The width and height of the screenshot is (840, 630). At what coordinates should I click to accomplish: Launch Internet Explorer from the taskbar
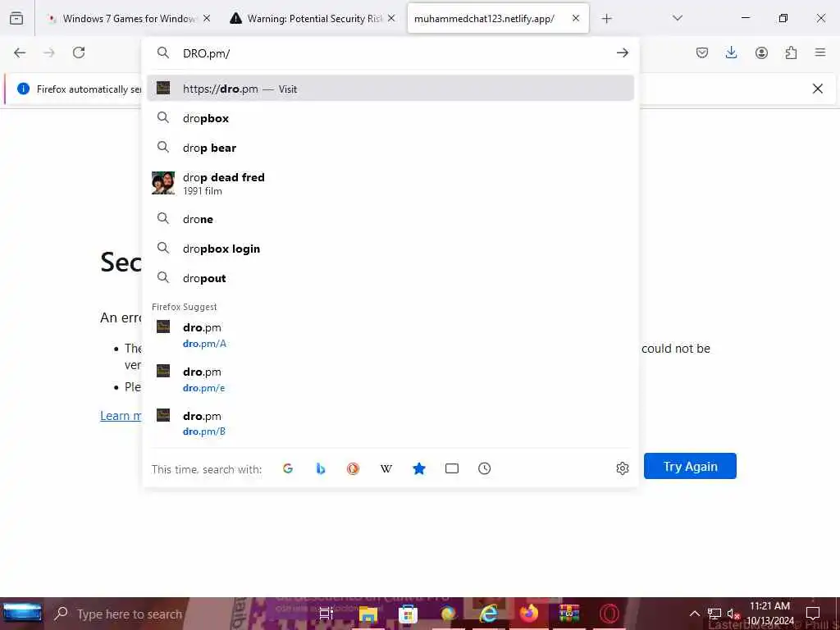coord(488,614)
